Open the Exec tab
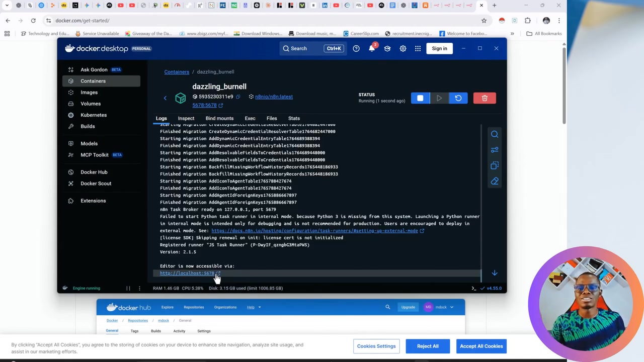The width and height of the screenshot is (644, 362). click(250, 118)
